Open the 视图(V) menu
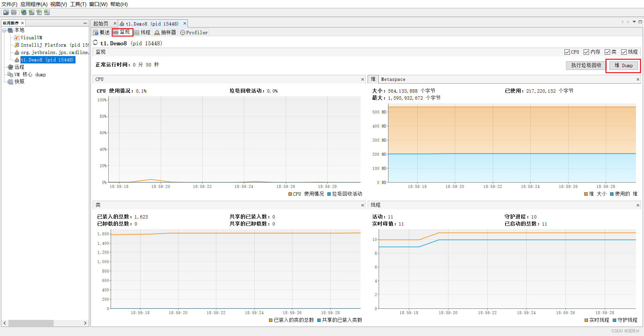The image size is (644, 336). 59,4
